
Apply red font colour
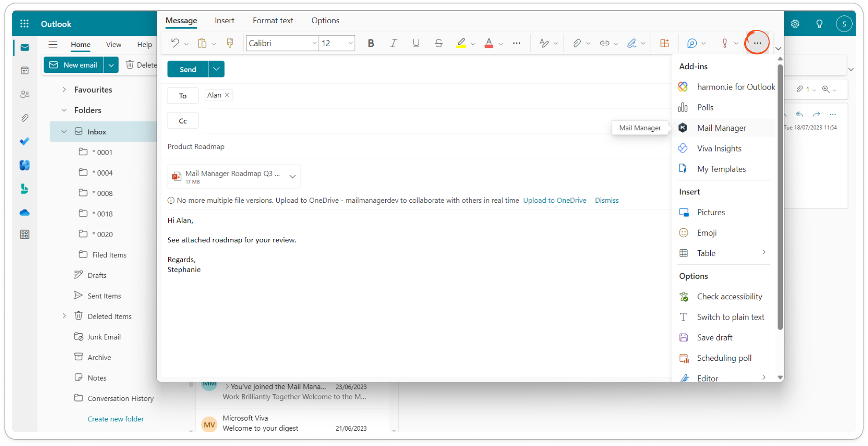coord(488,43)
